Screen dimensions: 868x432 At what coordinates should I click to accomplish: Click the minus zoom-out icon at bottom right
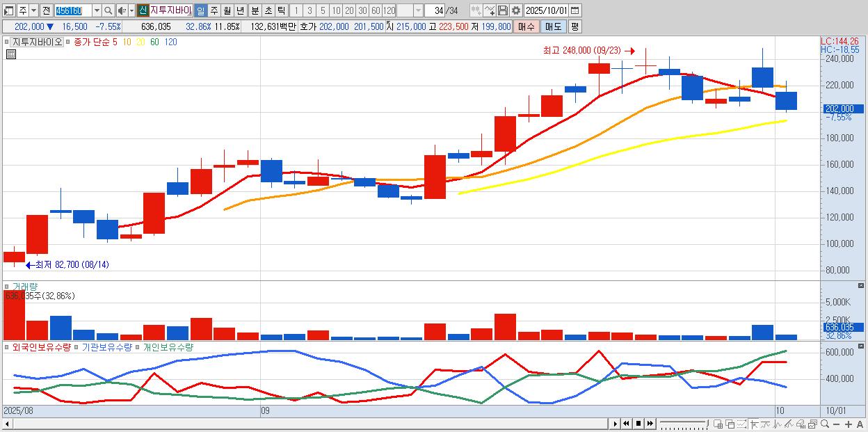coord(837,424)
